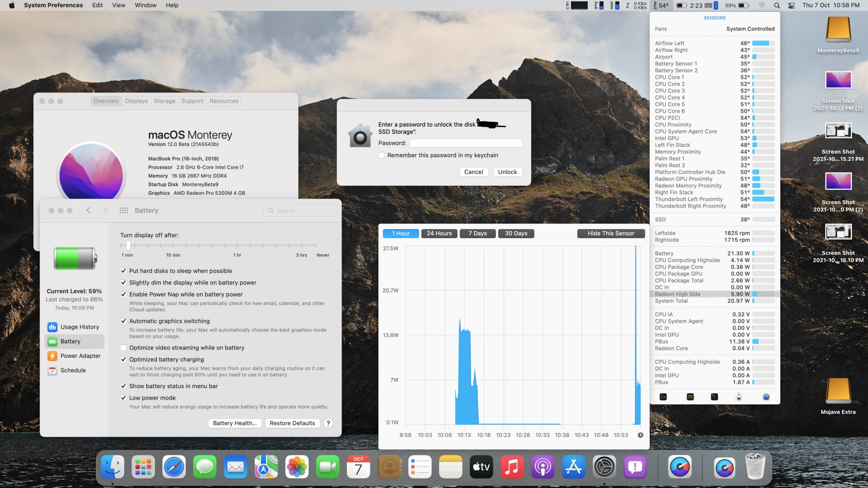Select the 1 Hour sensor graph view
This screenshot has height=488, width=868.
(x=400, y=233)
